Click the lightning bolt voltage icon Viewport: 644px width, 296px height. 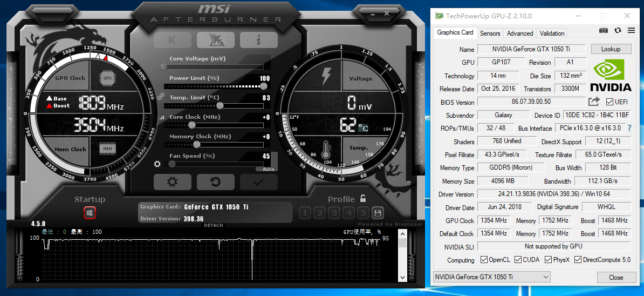(x=326, y=77)
